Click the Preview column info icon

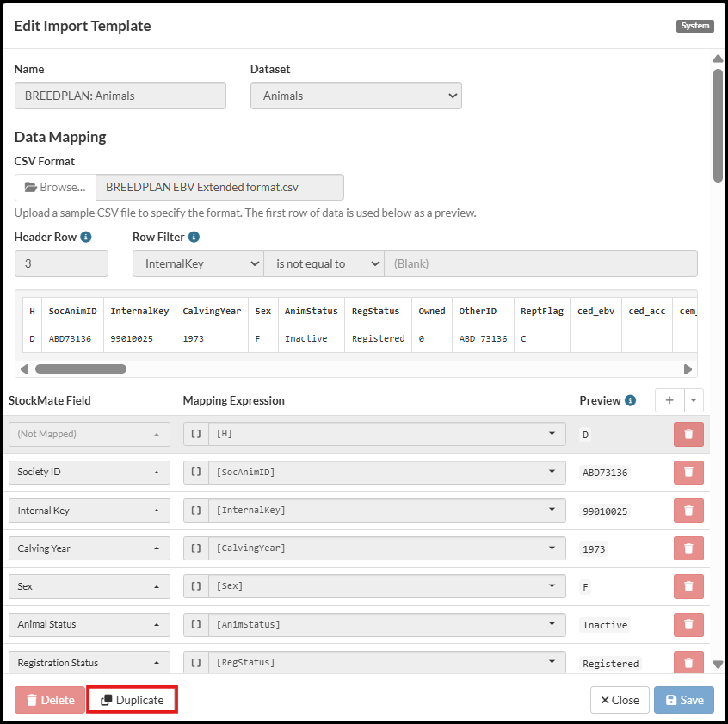[630, 400]
